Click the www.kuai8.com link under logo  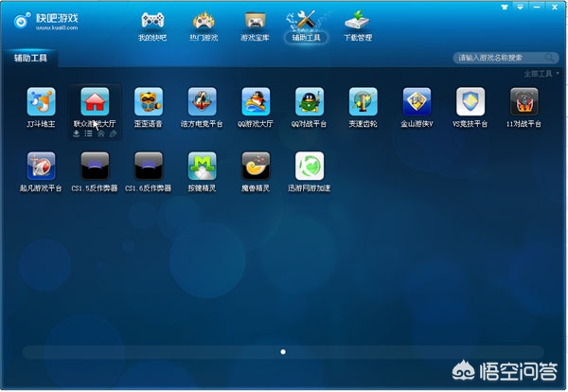tap(57, 27)
